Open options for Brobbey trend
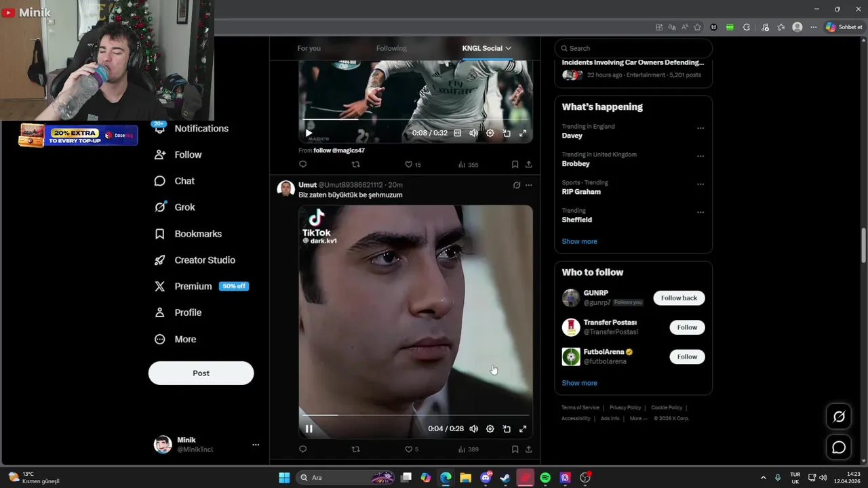This screenshot has height=488, width=868. 701,156
